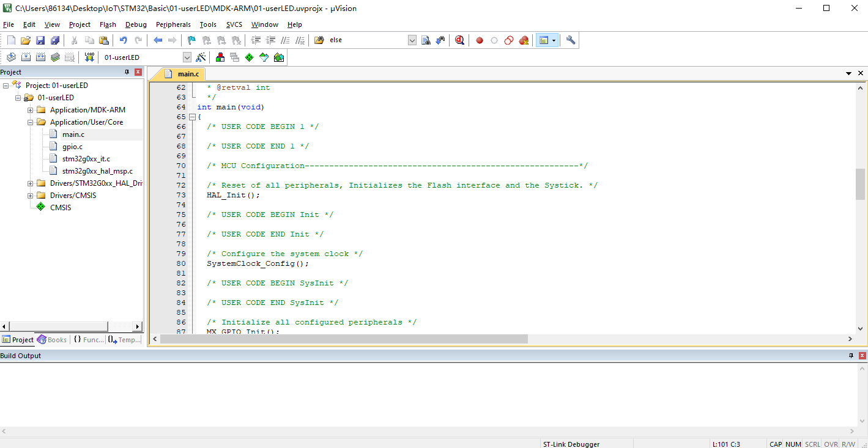Viewport: 868px width, 448px height.
Task: Select stm32g0xx_it.c in the project tree
Action: tap(86, 159)
